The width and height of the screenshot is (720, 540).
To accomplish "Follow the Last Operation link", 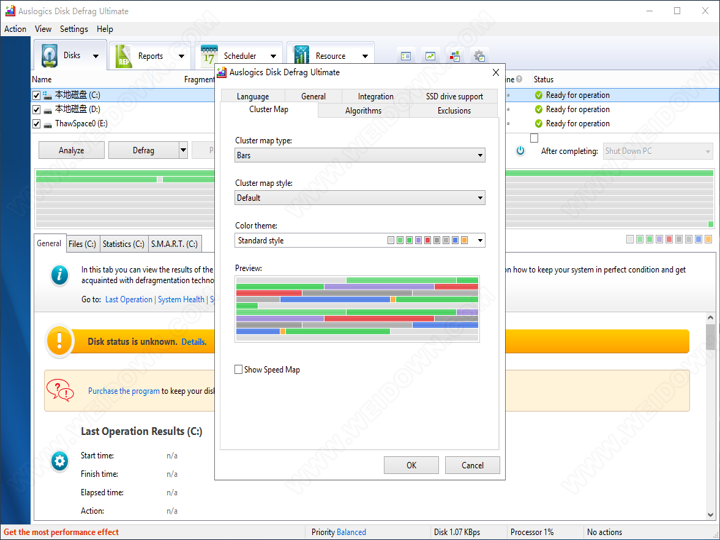I will 129,299.
